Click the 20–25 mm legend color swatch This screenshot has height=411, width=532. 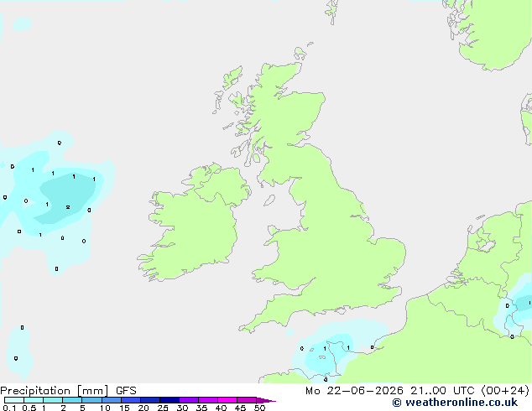[150, 400]
